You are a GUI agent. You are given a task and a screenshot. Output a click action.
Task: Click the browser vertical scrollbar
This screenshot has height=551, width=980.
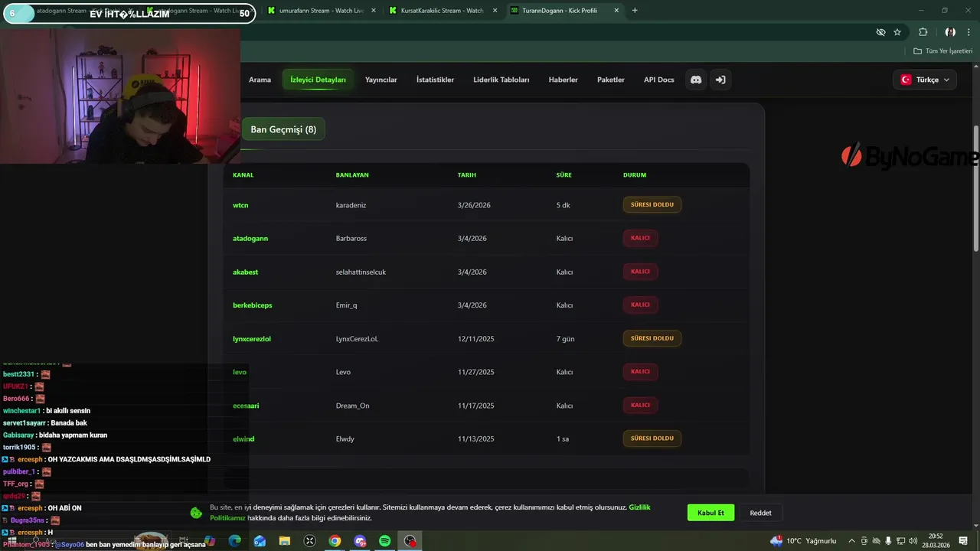[x=976, y=187]
